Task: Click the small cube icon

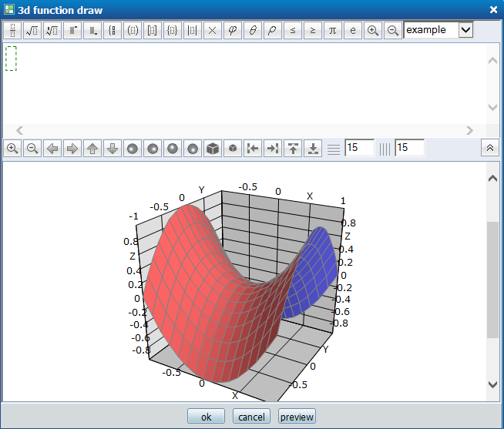Action: pyautogui.click(x=233, y=149)
